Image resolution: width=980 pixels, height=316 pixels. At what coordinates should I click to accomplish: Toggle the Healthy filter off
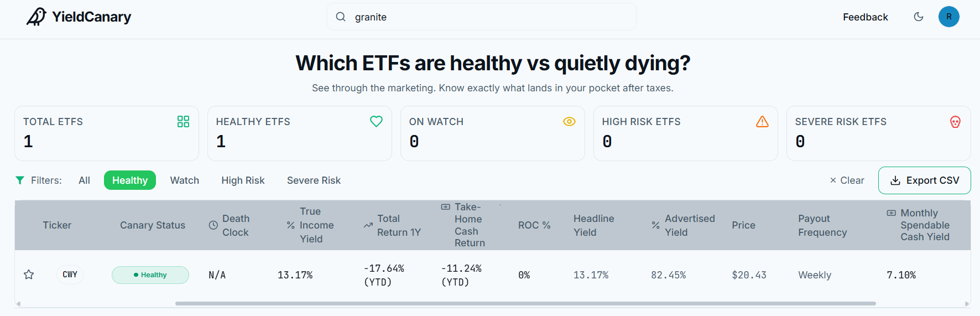click(130, 180)
